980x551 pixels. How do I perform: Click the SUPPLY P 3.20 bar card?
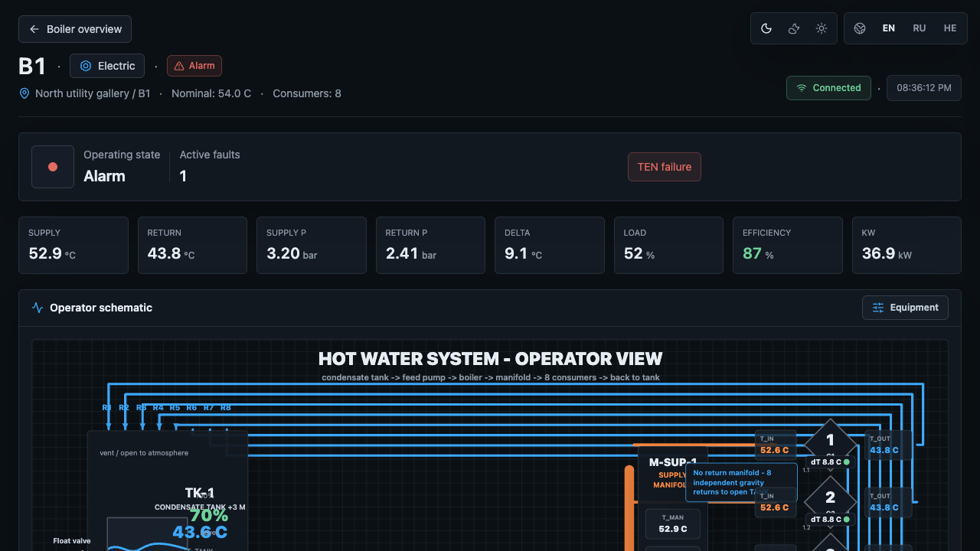(x=312, y=245)
